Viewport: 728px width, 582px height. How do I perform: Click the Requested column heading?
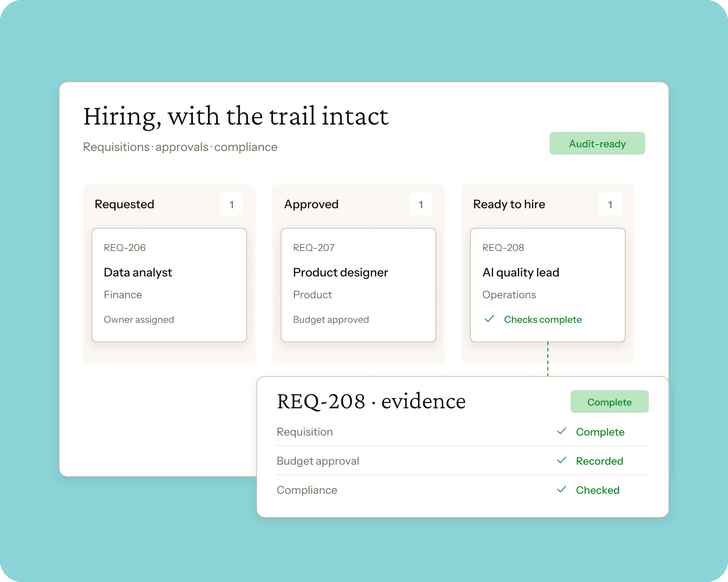(x=124, y=204)
